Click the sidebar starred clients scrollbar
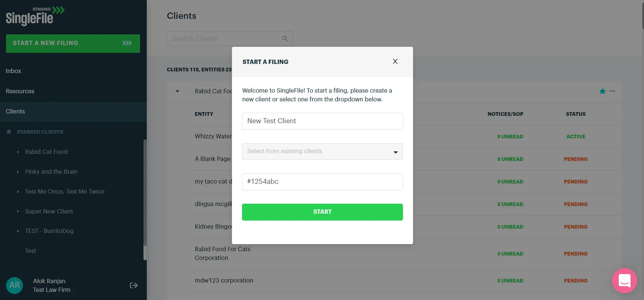Viewport: 644px width, 300px height. click(x=145, y=200)
